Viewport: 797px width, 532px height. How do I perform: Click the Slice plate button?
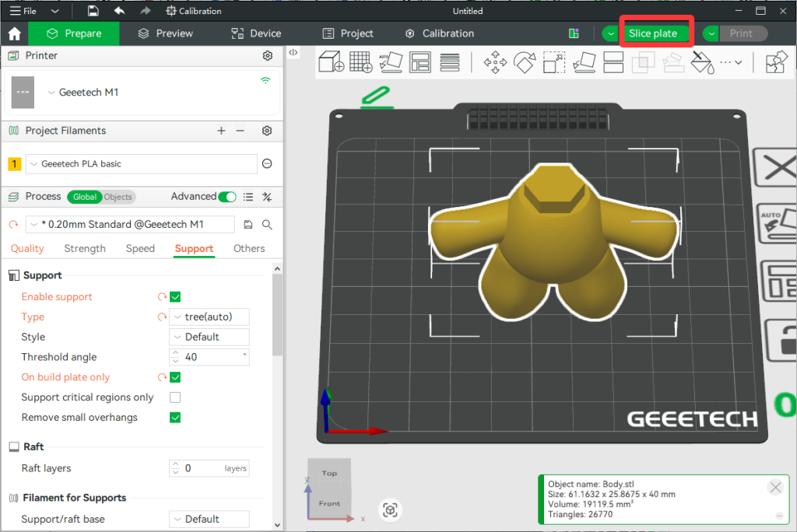653,33
